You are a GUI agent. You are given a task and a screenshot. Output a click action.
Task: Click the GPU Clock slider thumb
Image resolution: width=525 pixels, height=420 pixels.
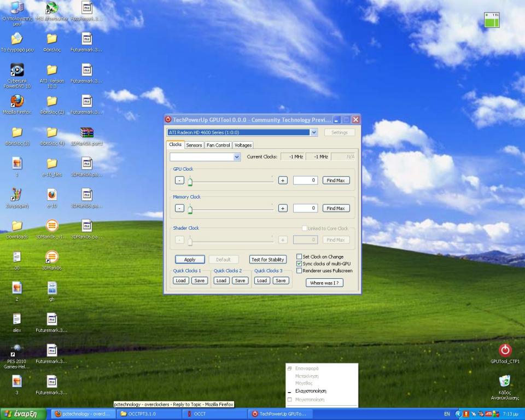pyautogui.click(x=190, y=181)
